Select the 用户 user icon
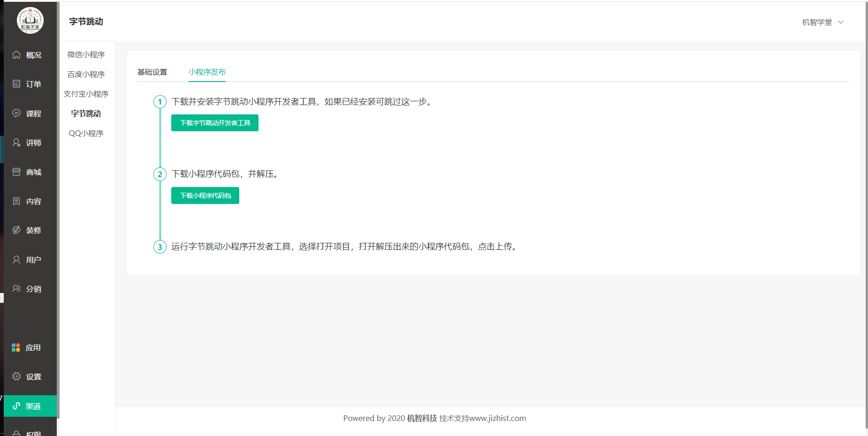The image size is (868, 436). click(16, 260)
